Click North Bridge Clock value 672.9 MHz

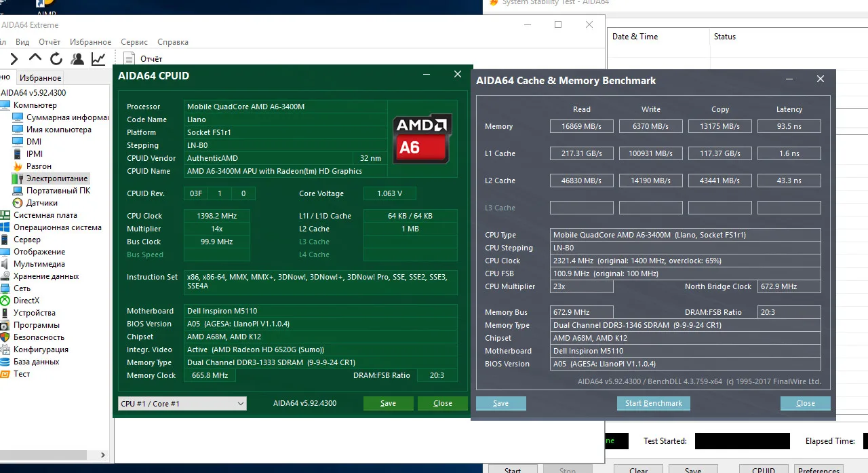pyautogui.click(x=789, y=286)
